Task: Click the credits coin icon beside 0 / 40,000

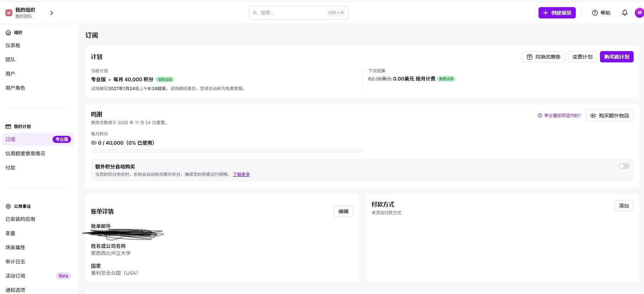Action: [94, 143]
